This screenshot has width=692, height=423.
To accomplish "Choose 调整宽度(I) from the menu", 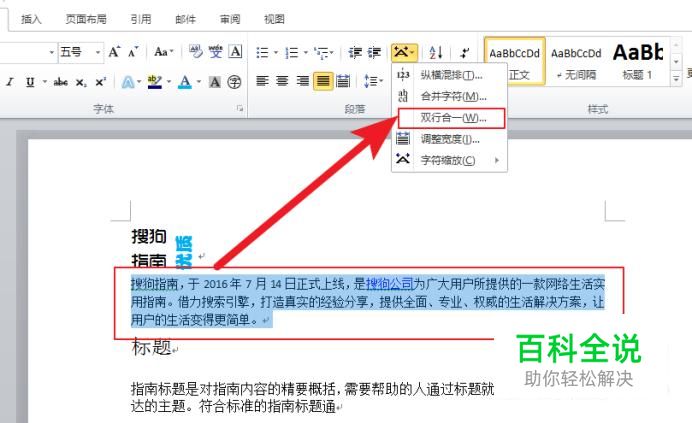I will pyautogui.click(x=449, y=139).
